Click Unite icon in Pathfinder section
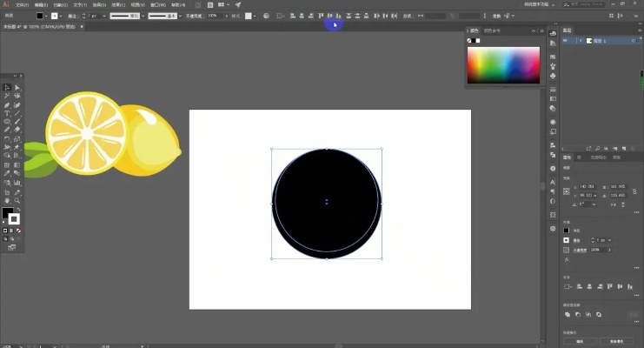644x348 pixels. (x=568, y=314)
